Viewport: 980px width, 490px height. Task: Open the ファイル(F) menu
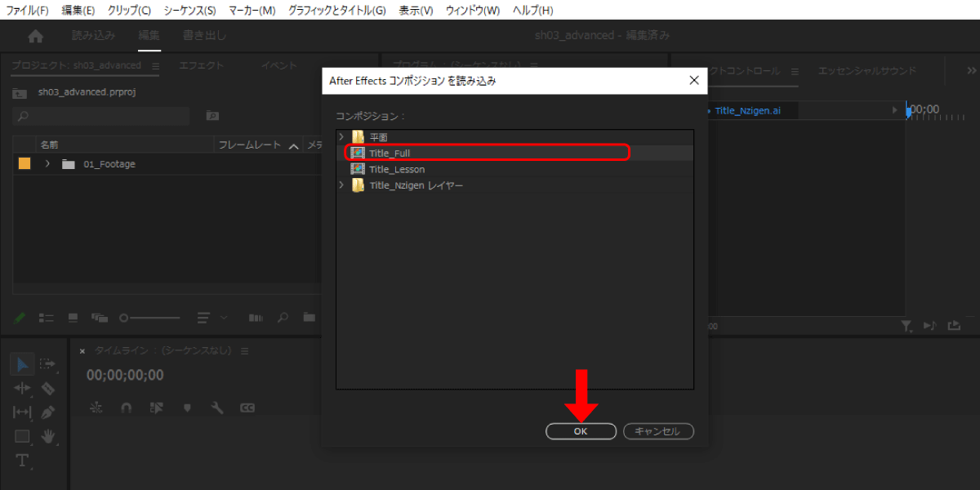pyautogui.click(x=27, y=11)
